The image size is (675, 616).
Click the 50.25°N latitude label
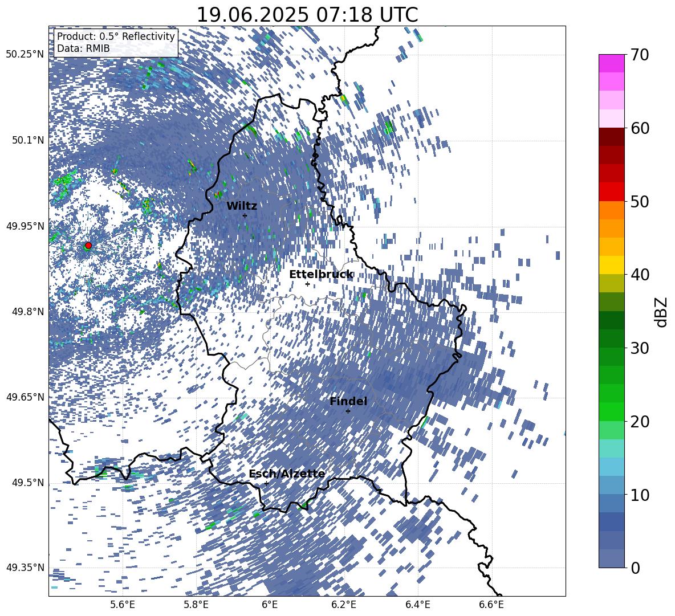(x=25, y=55)
